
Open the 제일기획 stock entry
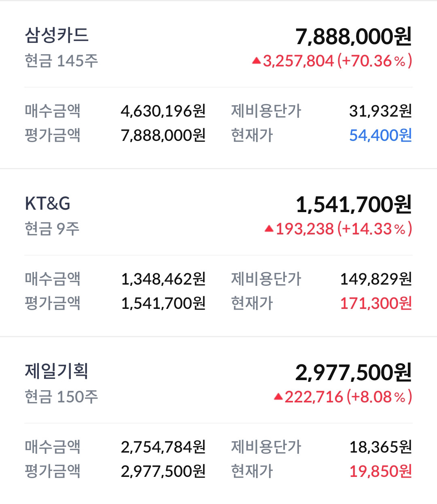[x=57, y=371]
